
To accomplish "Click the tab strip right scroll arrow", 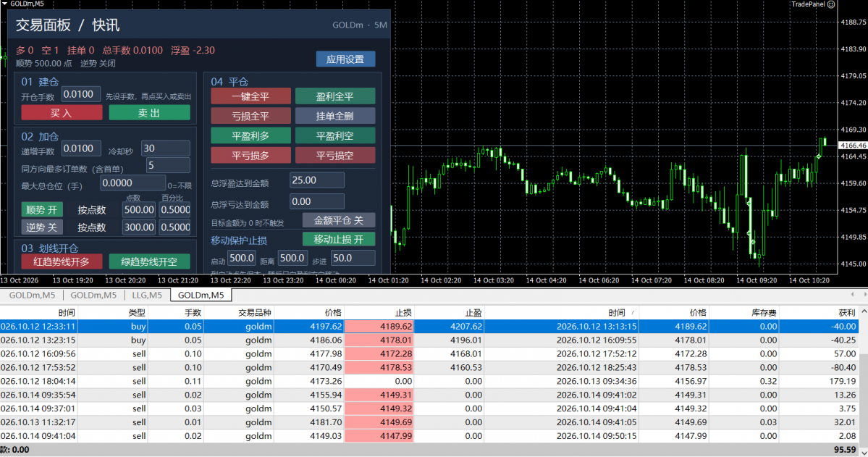I will coord(864,295).
